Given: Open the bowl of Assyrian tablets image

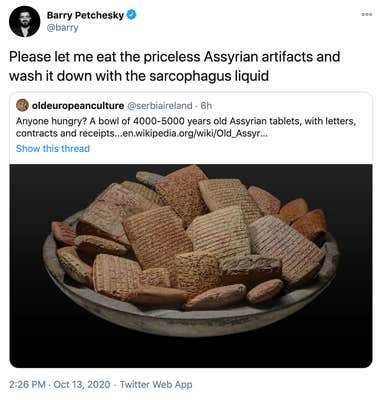Looking at the screenshot, I should coord(191,266).
